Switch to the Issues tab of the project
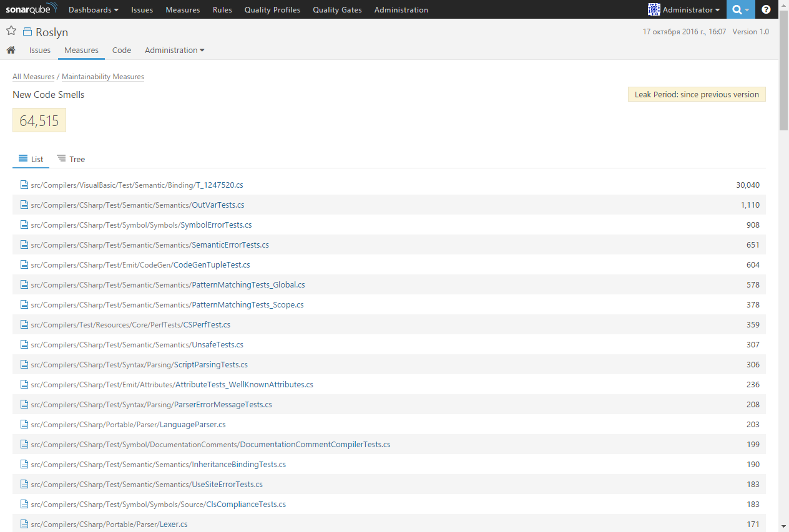This screenshot has width=789, height=532. click(39, 50)
